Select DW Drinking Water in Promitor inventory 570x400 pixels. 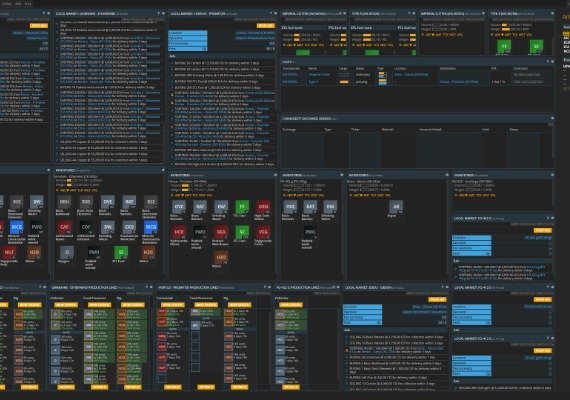pyautogui.click(x=221, y=207)
